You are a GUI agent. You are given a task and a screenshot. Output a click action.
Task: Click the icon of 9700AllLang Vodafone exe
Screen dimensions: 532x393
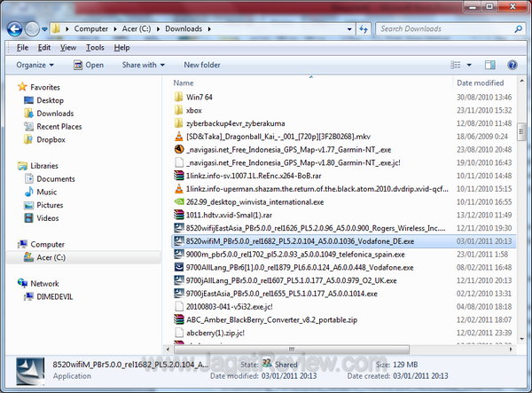click(179, 267)
